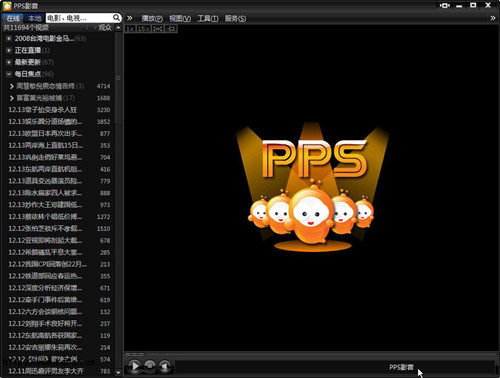Select the 12.12 video with 285 viewers
The height and width of the screenshot is (378, 500).
pyautogui.click(x=59, y=252)
